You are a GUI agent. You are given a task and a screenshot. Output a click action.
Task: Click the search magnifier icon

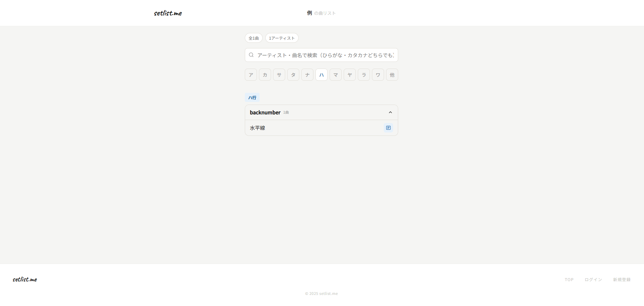coord(251,55)
